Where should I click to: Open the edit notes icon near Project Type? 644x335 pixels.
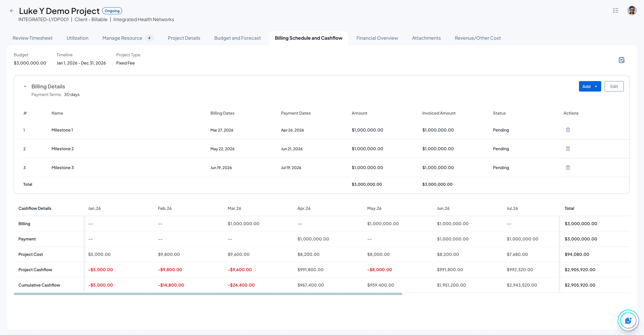(622, 61)
